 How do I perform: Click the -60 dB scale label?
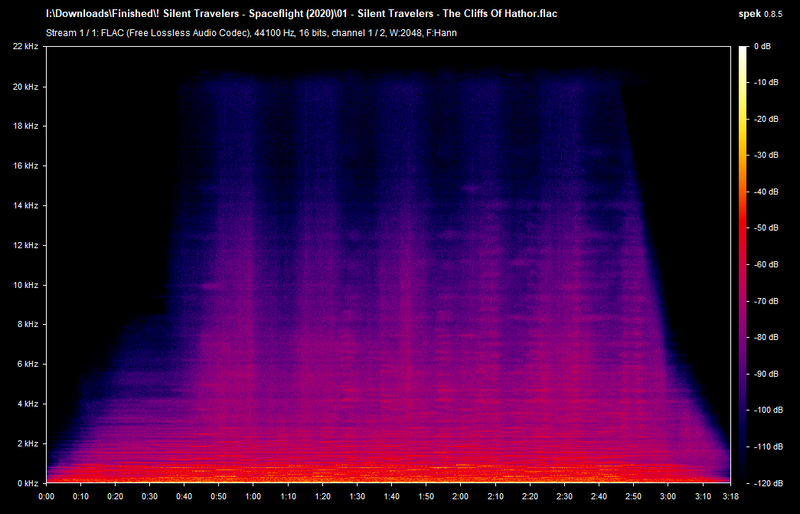(766, 264)
